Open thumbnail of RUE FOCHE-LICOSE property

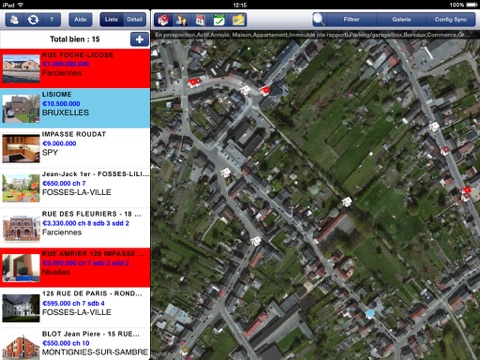(x=21, y=69)
